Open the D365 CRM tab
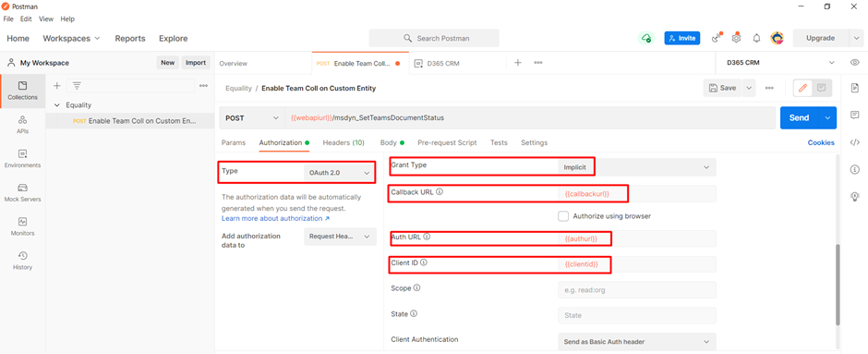 coord(443,63)
